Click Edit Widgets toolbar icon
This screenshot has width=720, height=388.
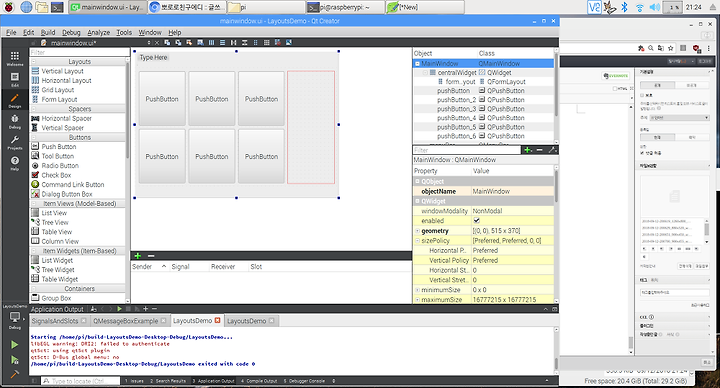pos(167,42)
